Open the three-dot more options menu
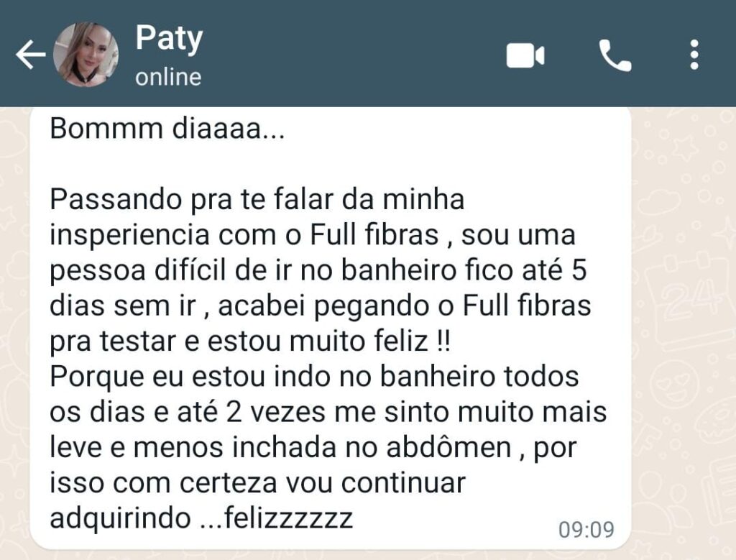The image size is (736, 560). (x=695, y=55)
